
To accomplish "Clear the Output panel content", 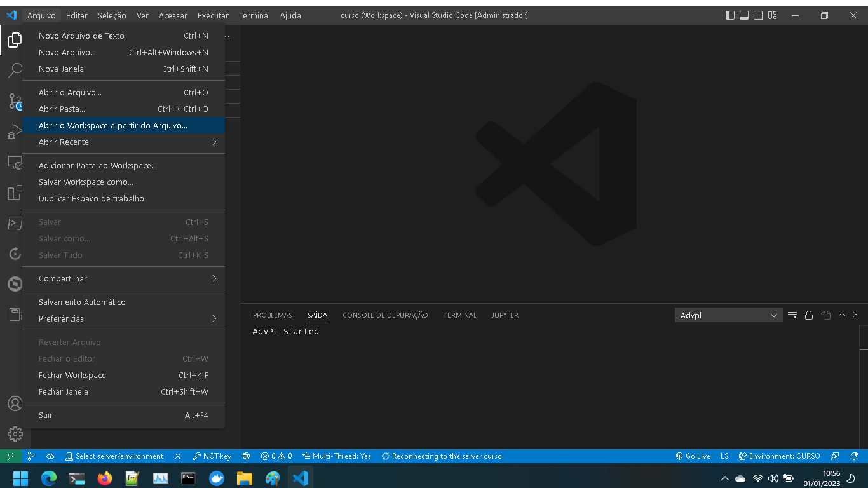I will tap(792, 315).
